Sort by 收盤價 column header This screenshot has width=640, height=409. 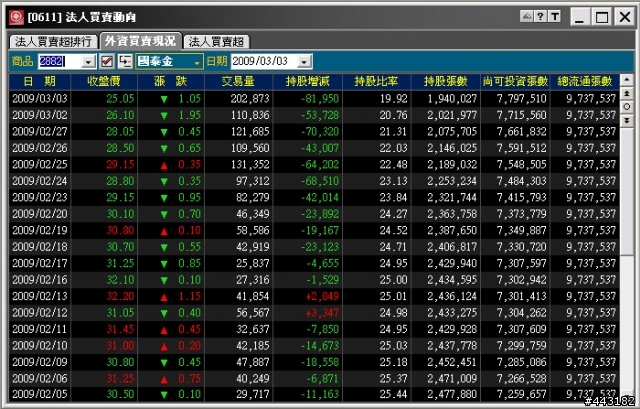click(x=104, y=82)
